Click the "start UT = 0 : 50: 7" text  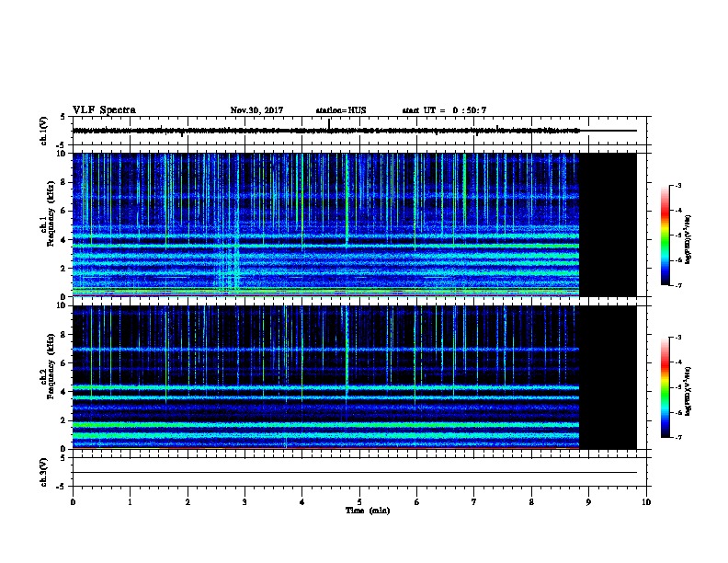click(444, 110)
